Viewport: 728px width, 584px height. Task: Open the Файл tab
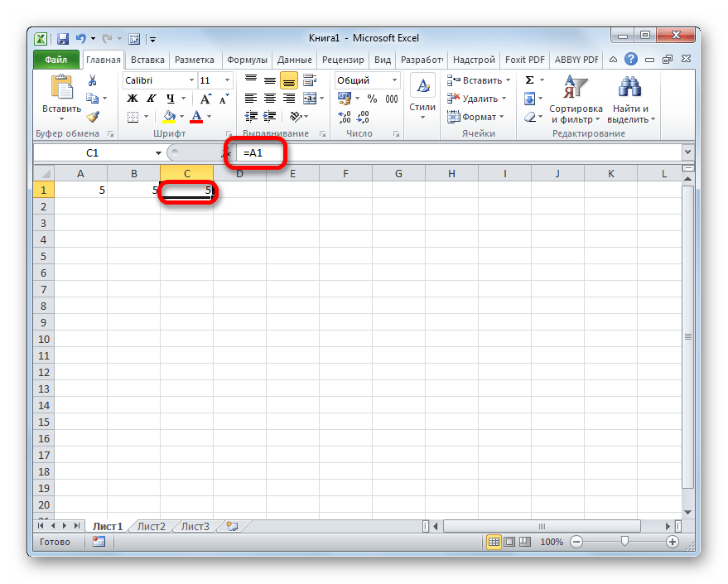coord(56,60)
